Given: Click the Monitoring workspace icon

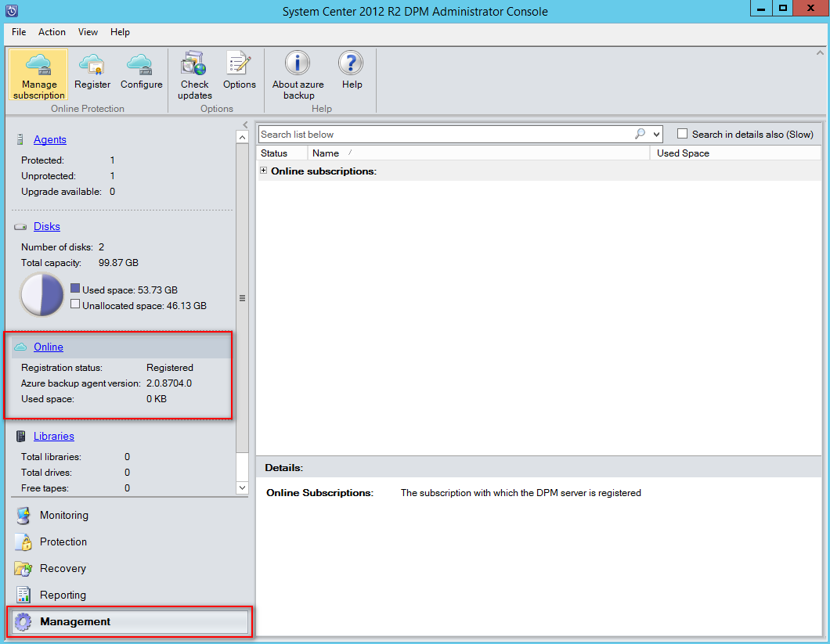Looking at the screenshot, I should click(x=23, y=516).
